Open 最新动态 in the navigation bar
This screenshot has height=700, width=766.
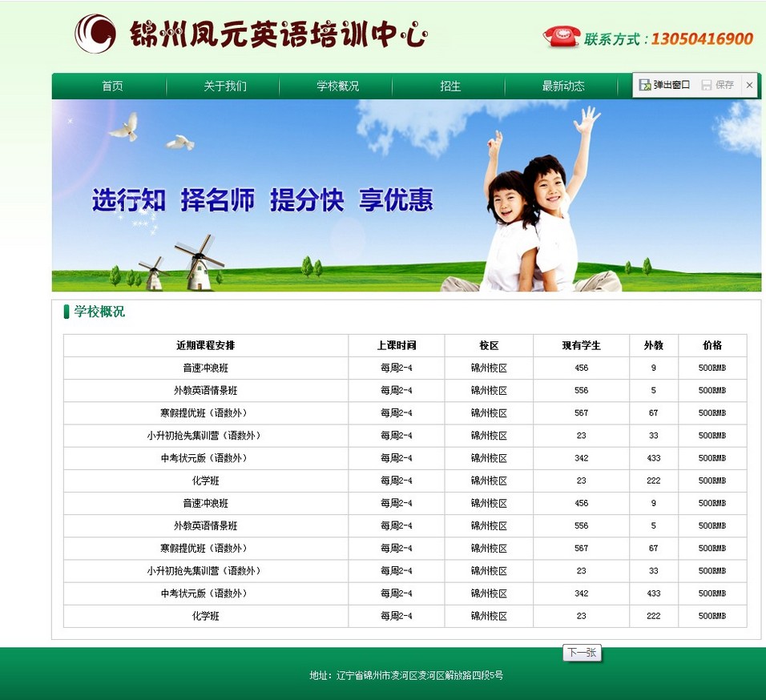click(563, 86)
